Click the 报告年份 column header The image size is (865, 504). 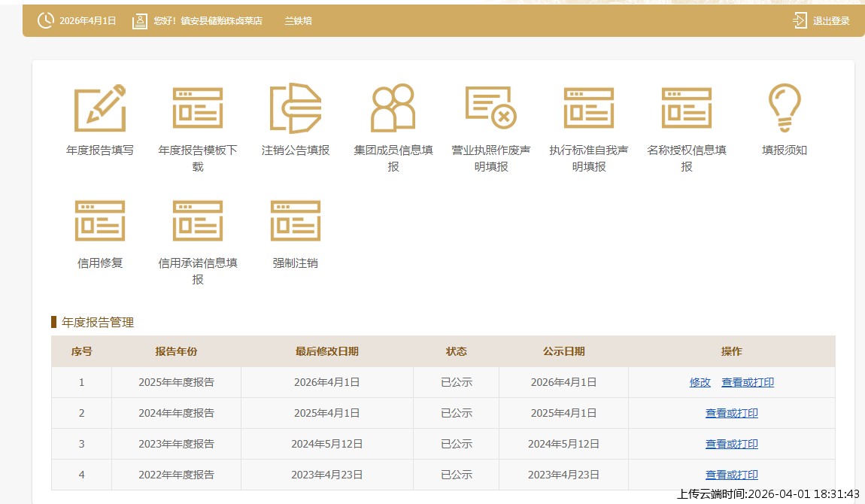(176, 351)
